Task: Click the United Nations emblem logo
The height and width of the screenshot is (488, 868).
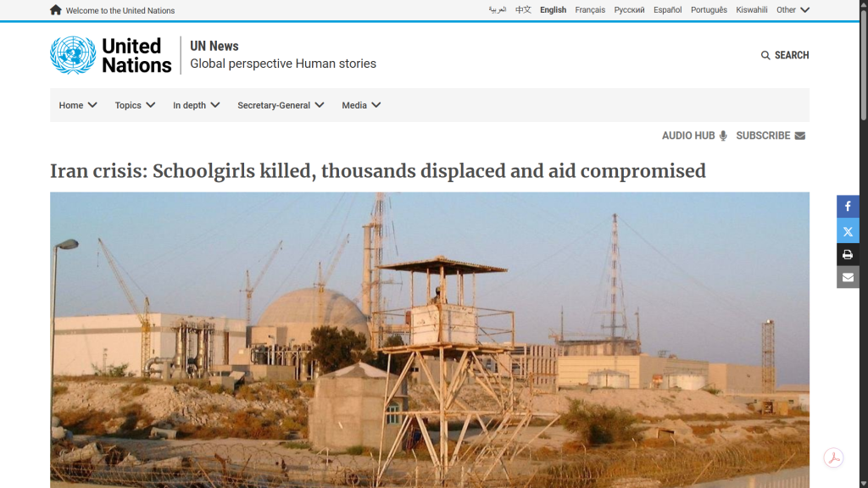Action: [73, 55]
